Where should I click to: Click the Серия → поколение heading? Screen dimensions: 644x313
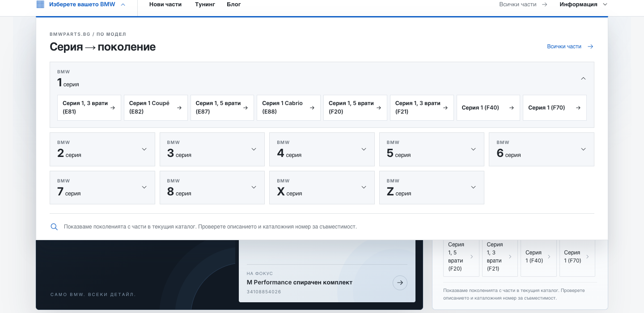(103, 47)
